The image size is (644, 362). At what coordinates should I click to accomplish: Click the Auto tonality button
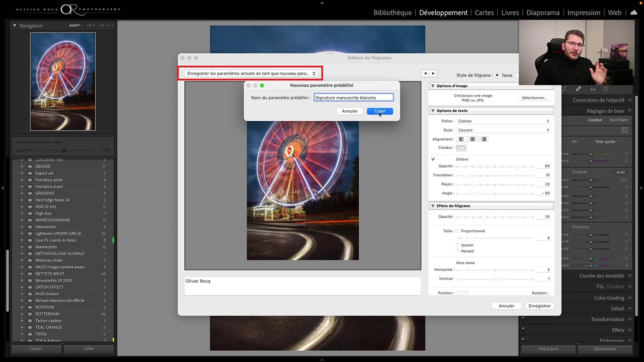620,172
